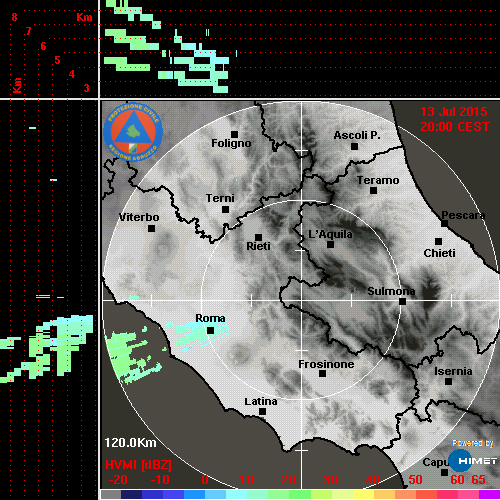Click the Protezione Civile Abruzzo logo

[x=133, y=132]
